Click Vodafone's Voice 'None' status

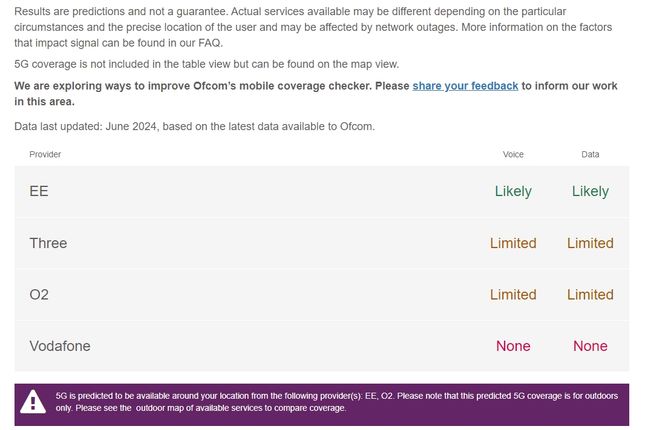pos(513,346)
